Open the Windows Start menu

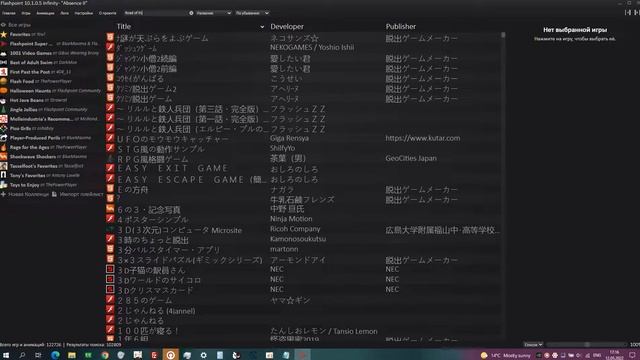coord(6,355)
